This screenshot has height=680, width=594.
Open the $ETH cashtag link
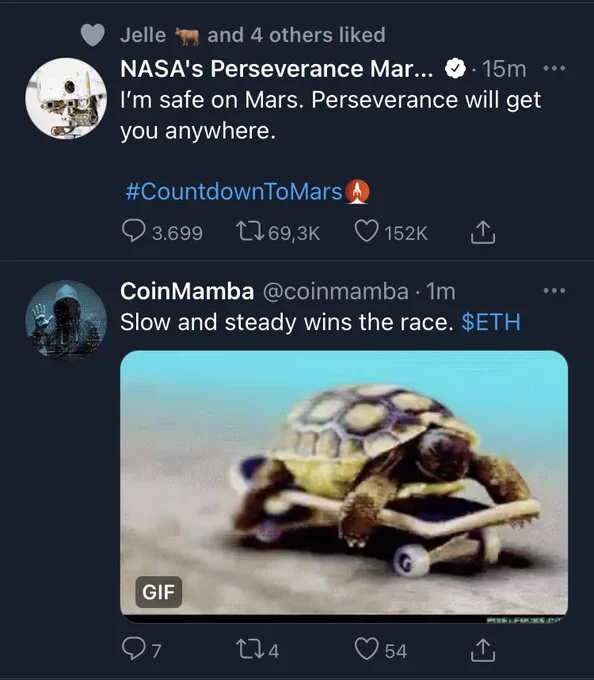point(491,322)
